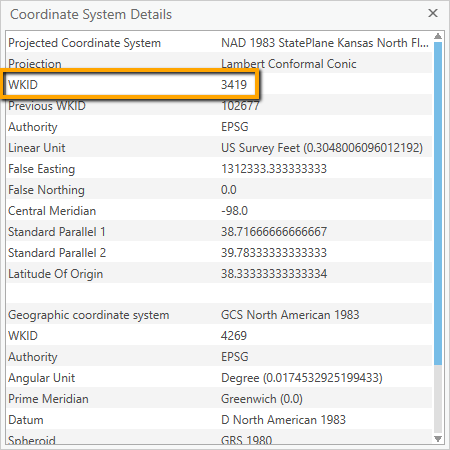Select GRS 1980 spheroid value
The image size is (450, 450).
(247, 440)
